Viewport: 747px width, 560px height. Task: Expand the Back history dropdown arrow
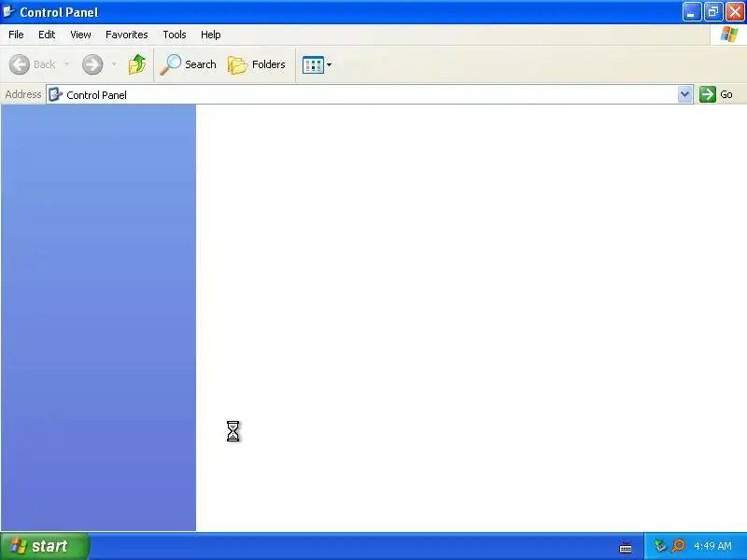coord(66,64)
